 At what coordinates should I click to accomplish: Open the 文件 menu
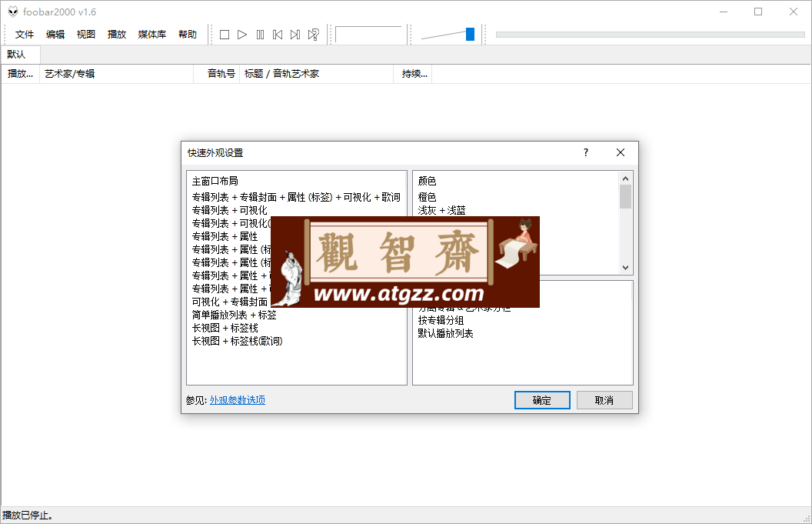[25, 34]
